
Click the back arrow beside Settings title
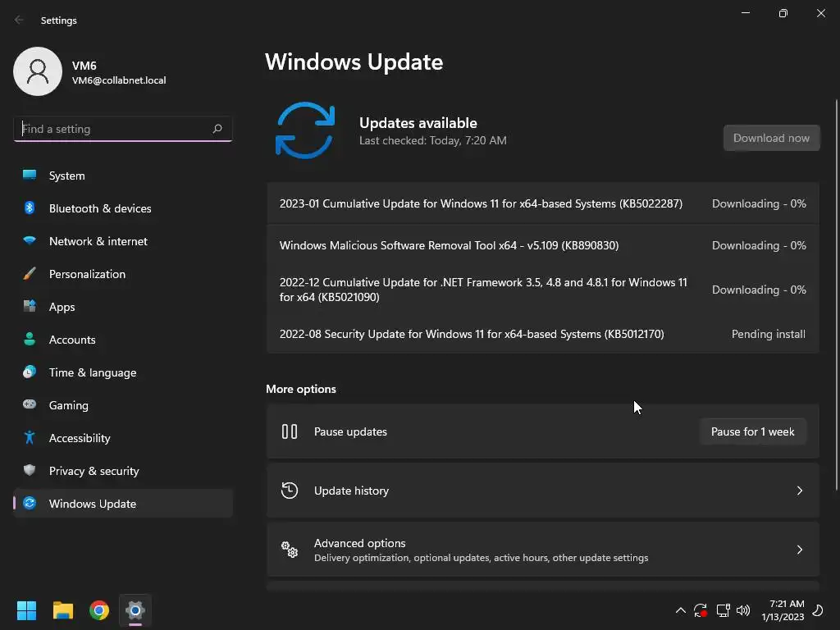(19, 20)
